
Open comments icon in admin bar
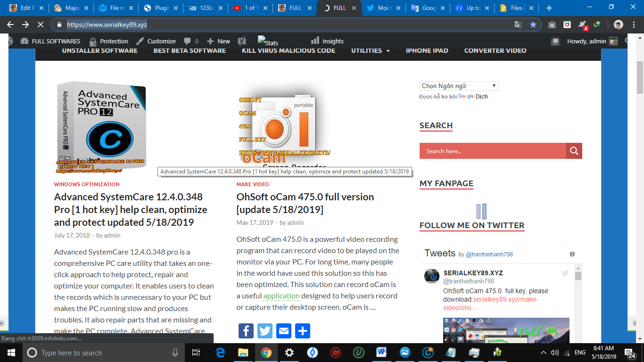coord(191,41)
